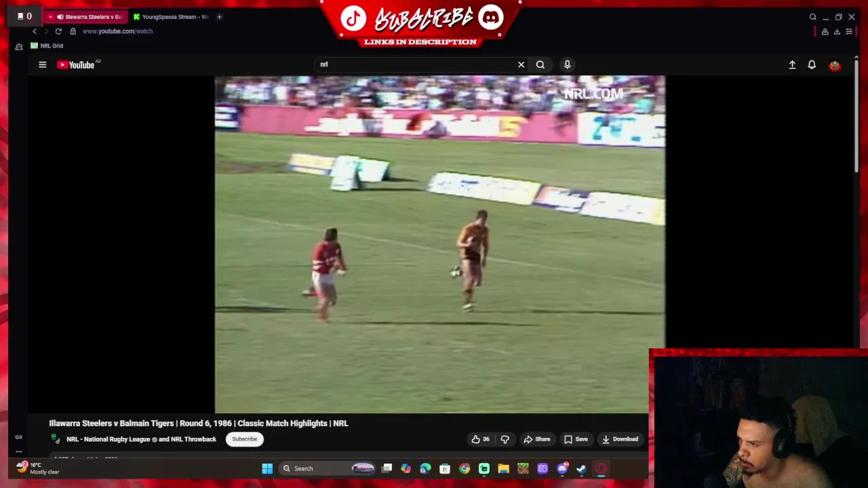Open YouTube upload/create icon
This screenshot has width=868, height=488.
[792, 64]
